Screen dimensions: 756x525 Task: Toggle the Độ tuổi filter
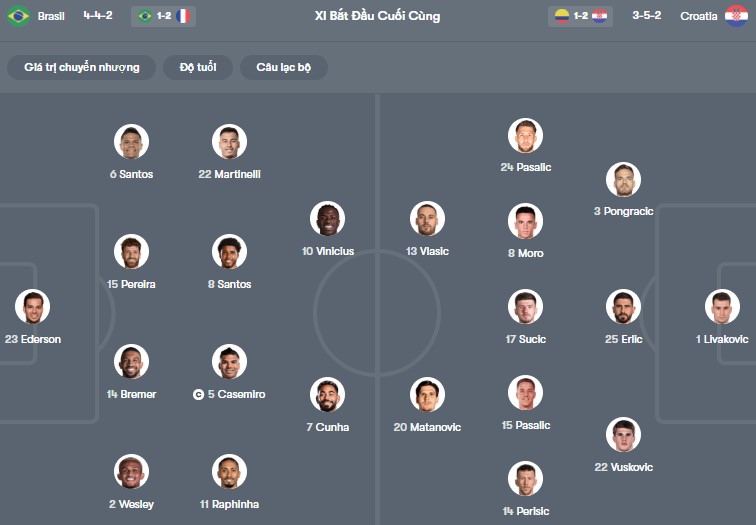tap(198, 67)
